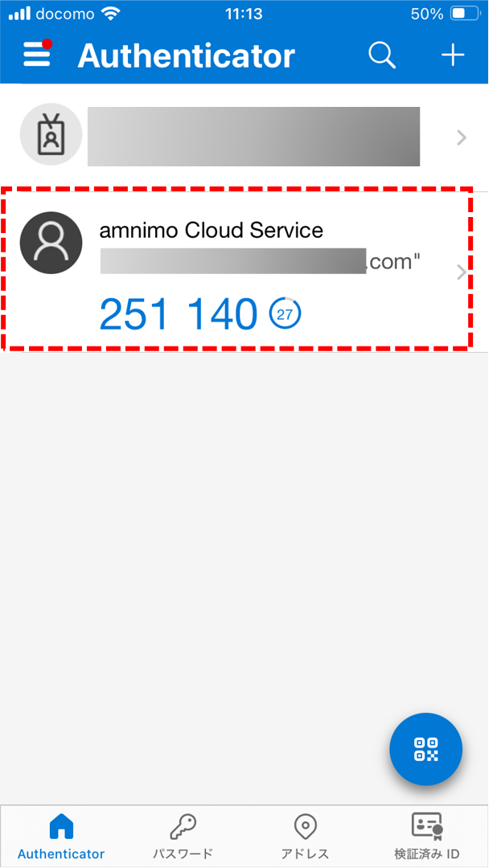The height and width of the screenshot is (868, 489).
Task: Open the hamburger menu with red badge
Action: (38, 55)
